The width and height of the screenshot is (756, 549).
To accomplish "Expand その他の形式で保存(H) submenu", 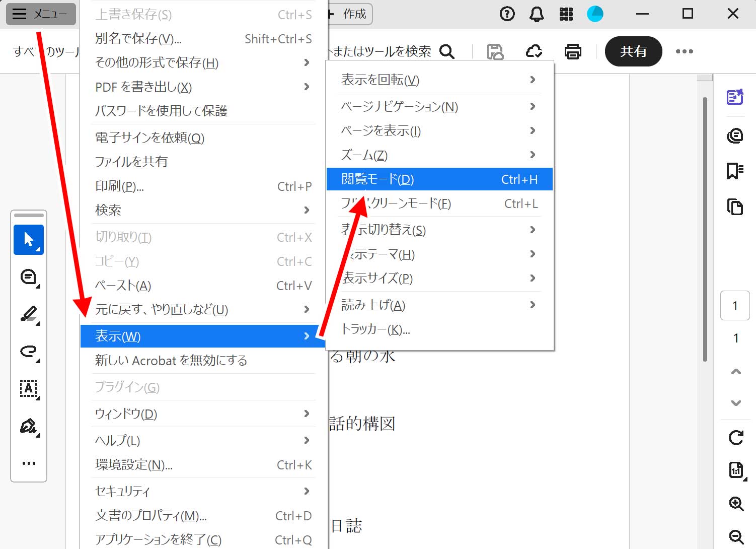I will click(x=204, y=62).
